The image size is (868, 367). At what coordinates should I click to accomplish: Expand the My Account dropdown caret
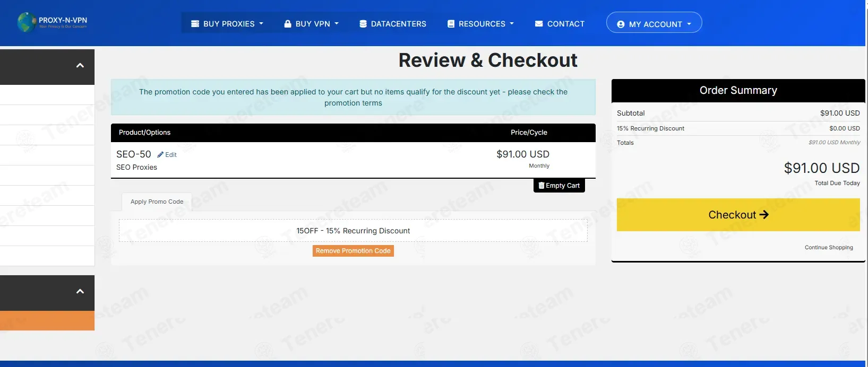[689, 24]
